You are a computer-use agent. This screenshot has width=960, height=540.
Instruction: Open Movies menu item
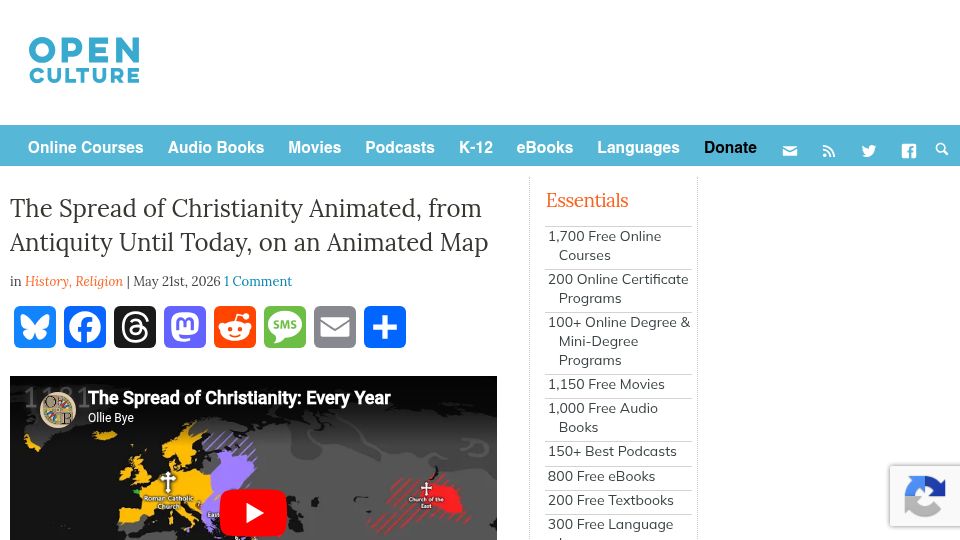315,148
